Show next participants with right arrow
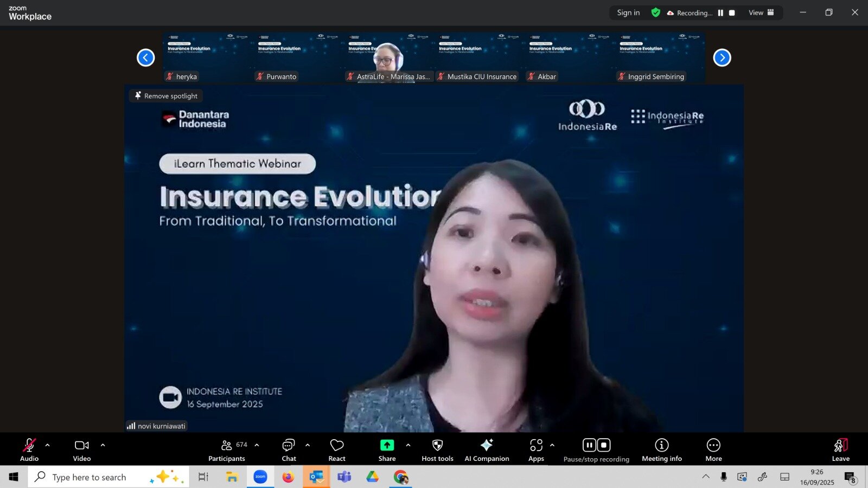The width and height of the screenshot is (868, 488). pos(722,57)
